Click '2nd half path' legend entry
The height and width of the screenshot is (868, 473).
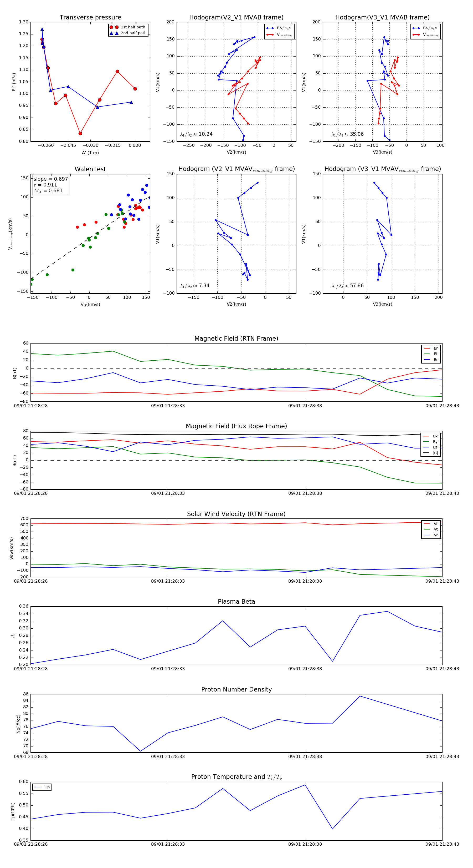tap(128, 33)
